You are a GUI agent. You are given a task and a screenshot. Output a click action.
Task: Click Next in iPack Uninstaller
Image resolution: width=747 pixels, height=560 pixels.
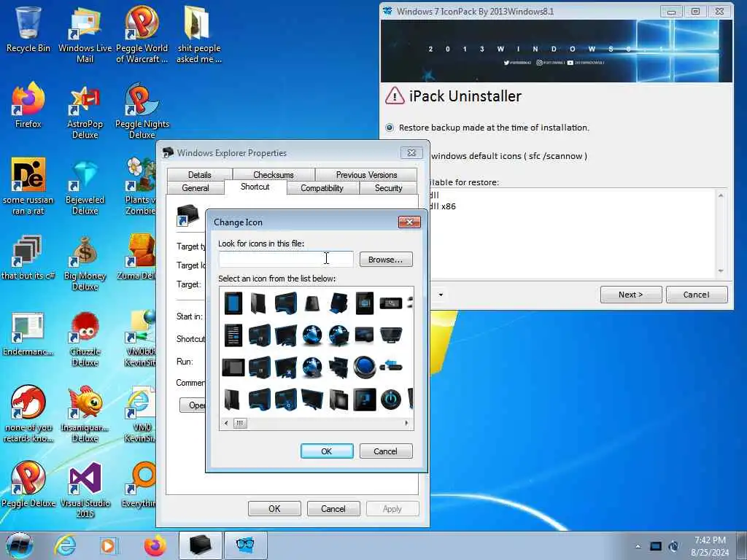click(x=631, y=295)
